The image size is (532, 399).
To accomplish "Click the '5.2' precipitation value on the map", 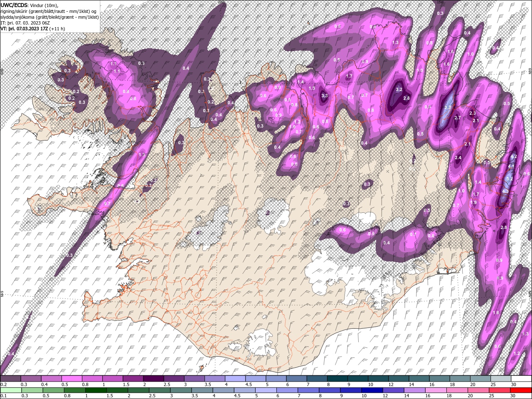I will (x=510, y=178).
